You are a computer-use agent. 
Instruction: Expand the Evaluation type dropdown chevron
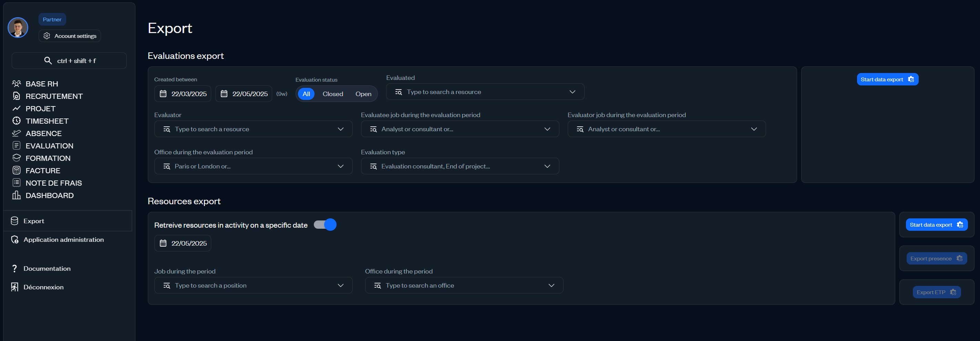click(x=547, y=166)
